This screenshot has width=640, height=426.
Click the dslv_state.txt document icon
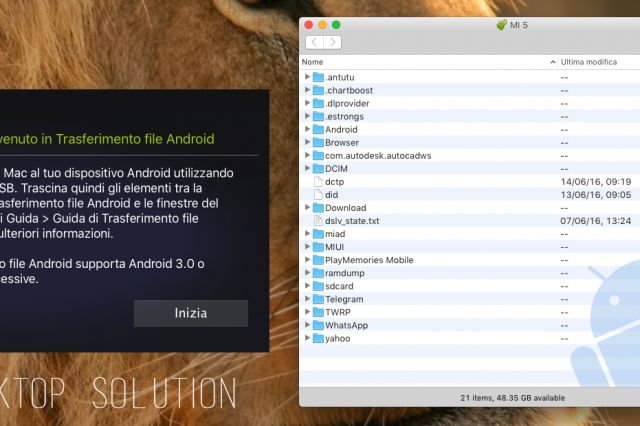pos(318,221)
